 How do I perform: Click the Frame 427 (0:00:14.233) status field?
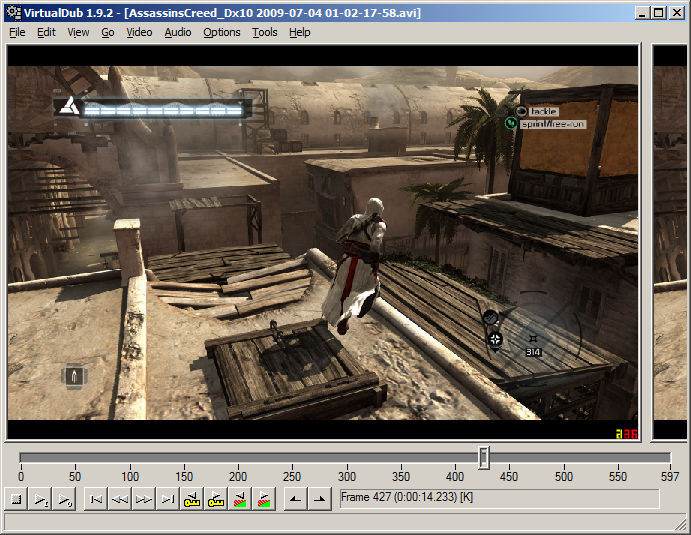click(x=500, y=498)
